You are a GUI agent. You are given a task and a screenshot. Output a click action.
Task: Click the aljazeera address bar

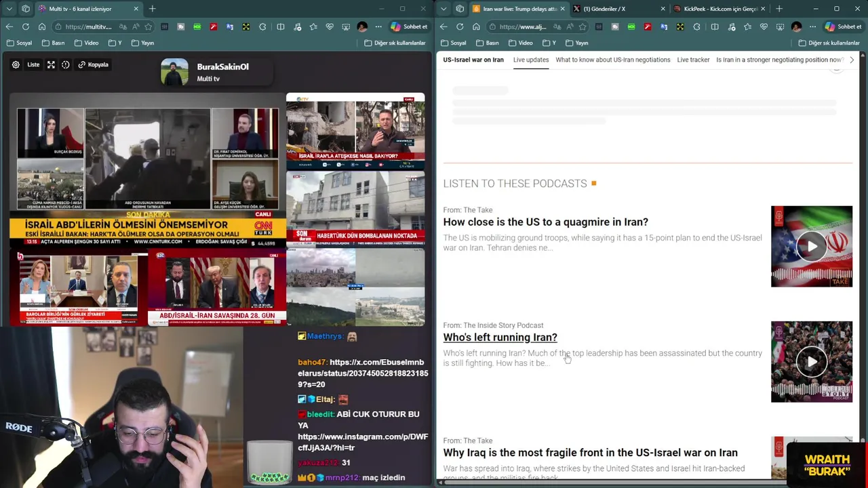coord(522,26)
